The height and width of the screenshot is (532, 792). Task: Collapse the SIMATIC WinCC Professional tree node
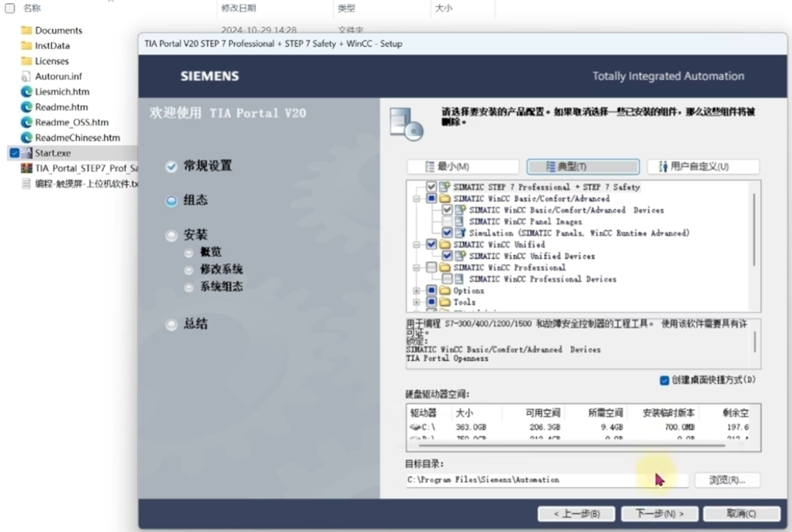(417, 268)
